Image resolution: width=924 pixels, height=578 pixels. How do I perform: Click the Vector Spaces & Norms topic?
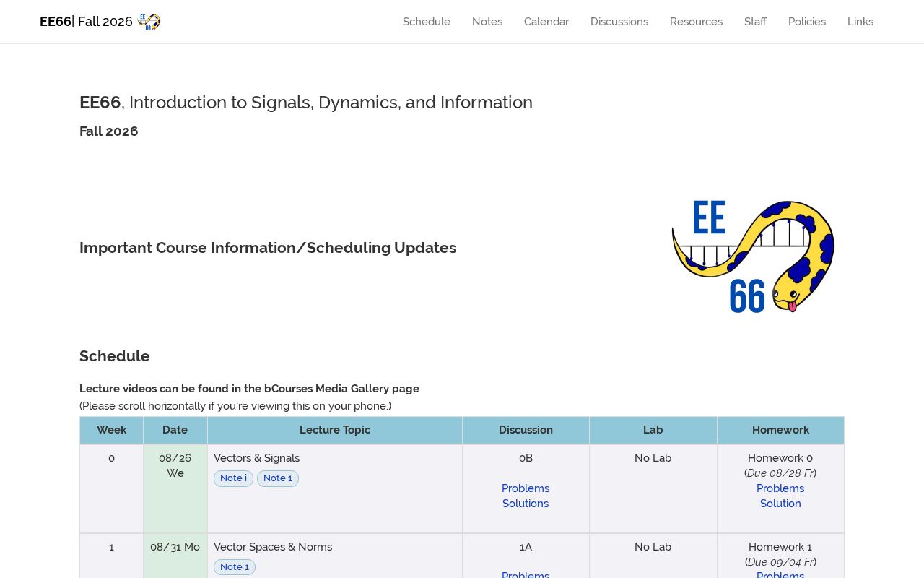coord(273,547)
